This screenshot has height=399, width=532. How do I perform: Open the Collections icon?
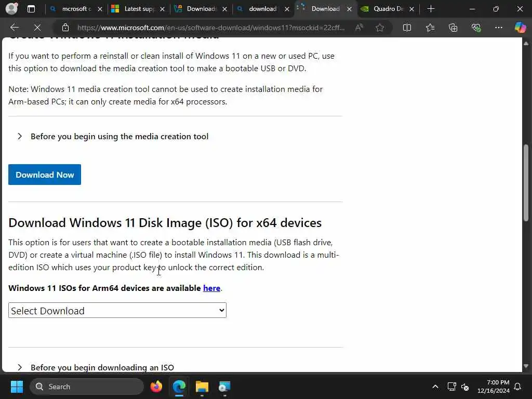[453, 28]
